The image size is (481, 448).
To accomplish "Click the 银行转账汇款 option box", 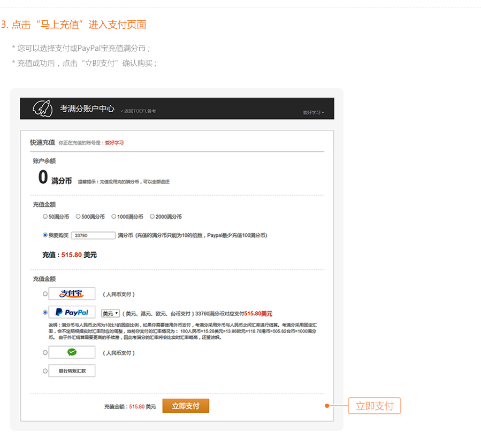I will point(72,371).
